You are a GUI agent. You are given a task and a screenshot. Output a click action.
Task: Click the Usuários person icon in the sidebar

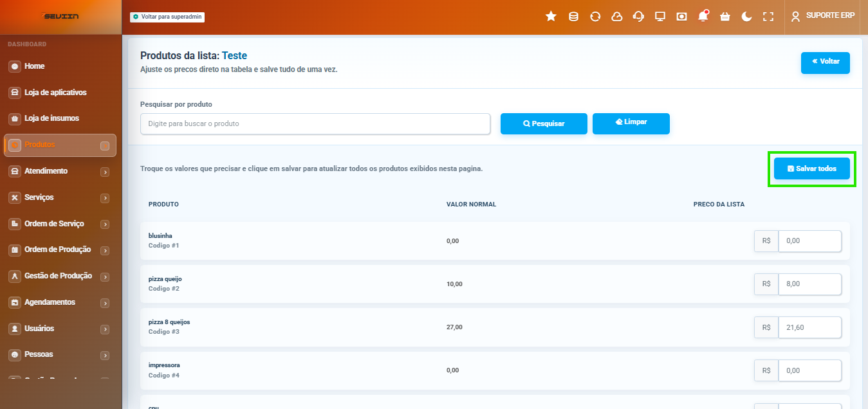point(14,329)
